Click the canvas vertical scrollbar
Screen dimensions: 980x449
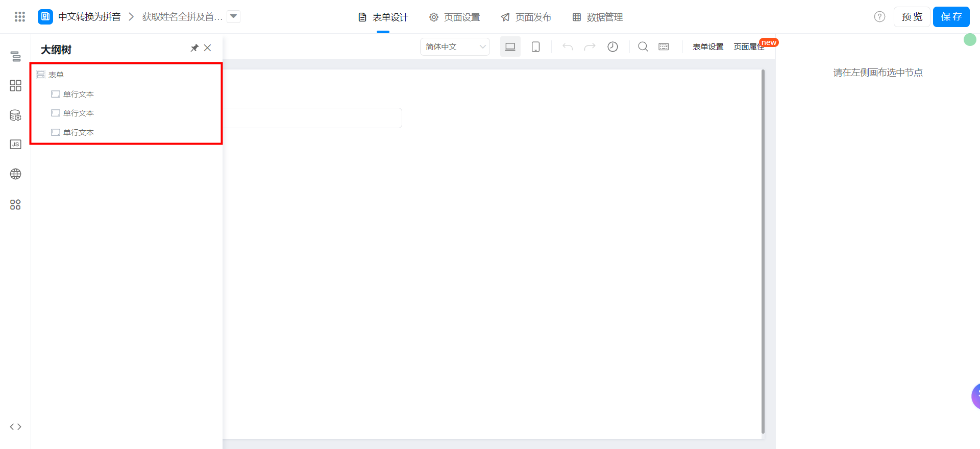[x=763, y=252]
